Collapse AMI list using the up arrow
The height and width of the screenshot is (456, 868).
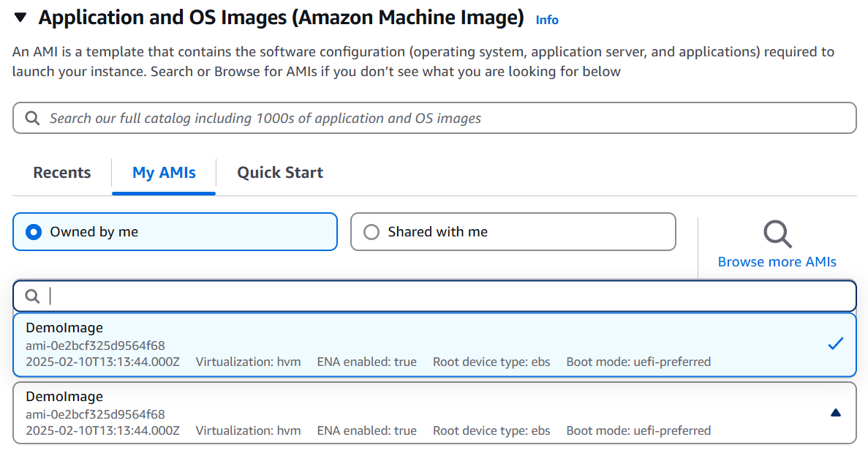point(836,413)
